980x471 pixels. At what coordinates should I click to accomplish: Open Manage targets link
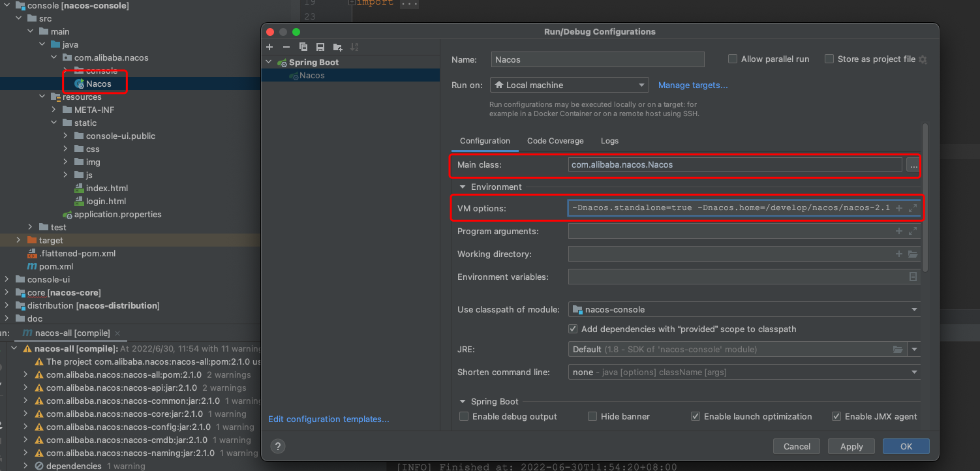point(693,85)
